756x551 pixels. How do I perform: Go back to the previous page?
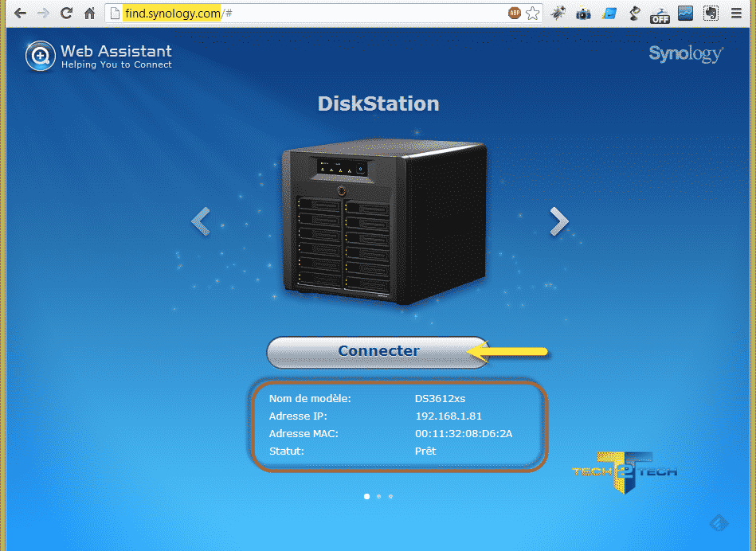click(x=20, y=13)
